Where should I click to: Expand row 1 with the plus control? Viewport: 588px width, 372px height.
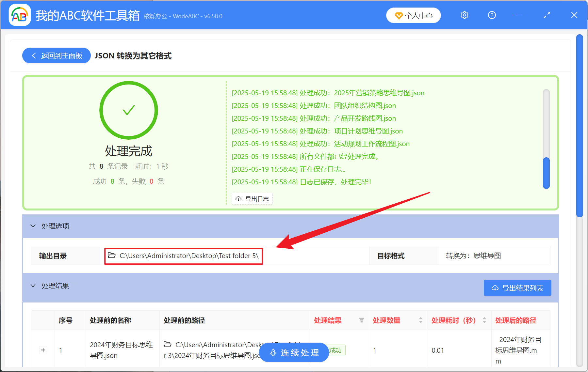tap(43, 350)
